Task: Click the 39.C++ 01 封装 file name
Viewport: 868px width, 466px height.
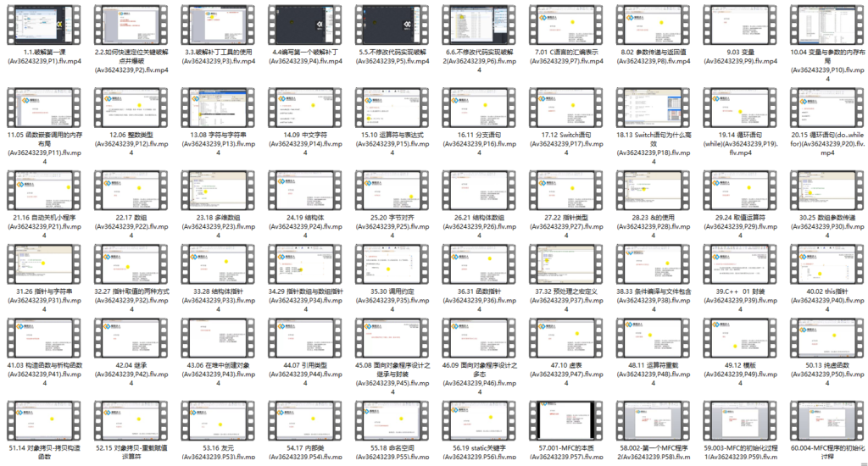Action: tap(740, 300)
